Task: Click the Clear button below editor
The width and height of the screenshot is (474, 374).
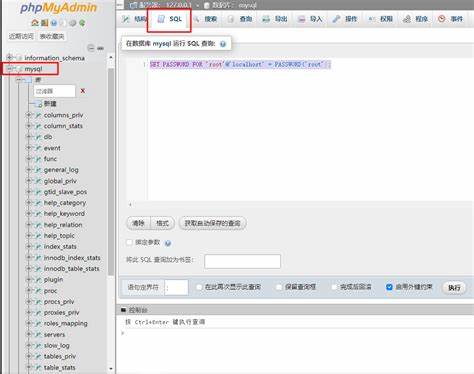Action: coord(139,223)
